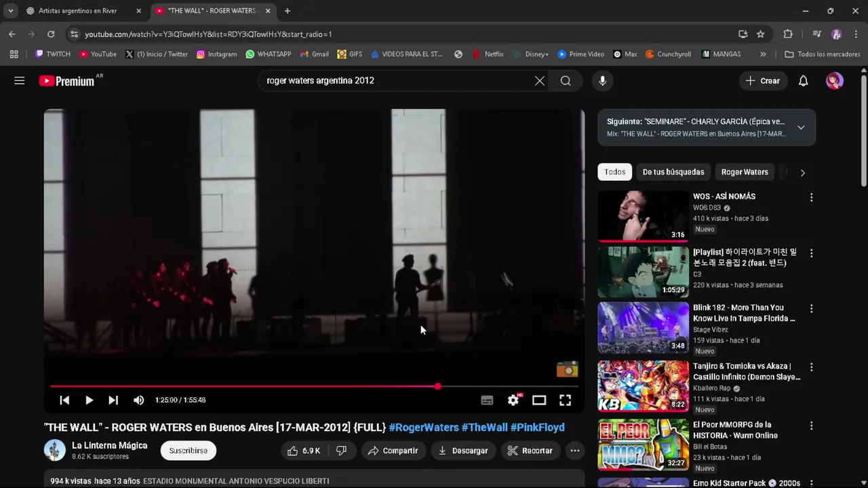This screenshot has width=868, height=488.
Task: Select the De tus búsquedas chip
Action: 673,172
